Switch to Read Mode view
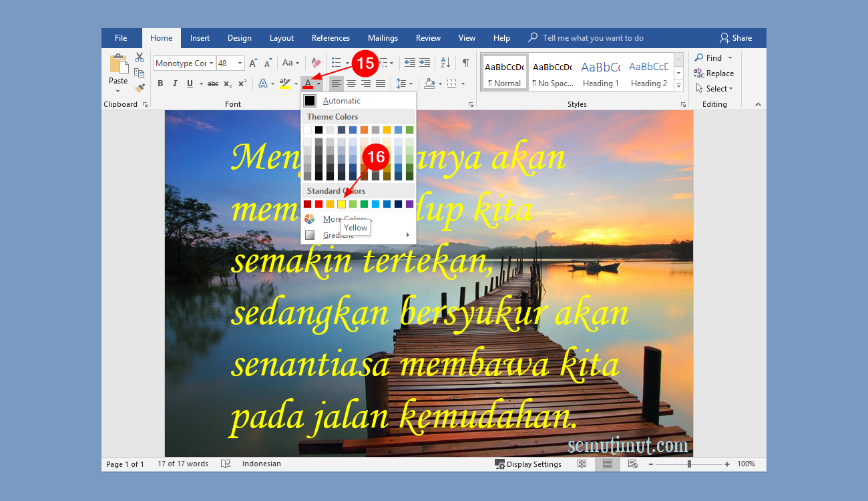 coord(582,464)
